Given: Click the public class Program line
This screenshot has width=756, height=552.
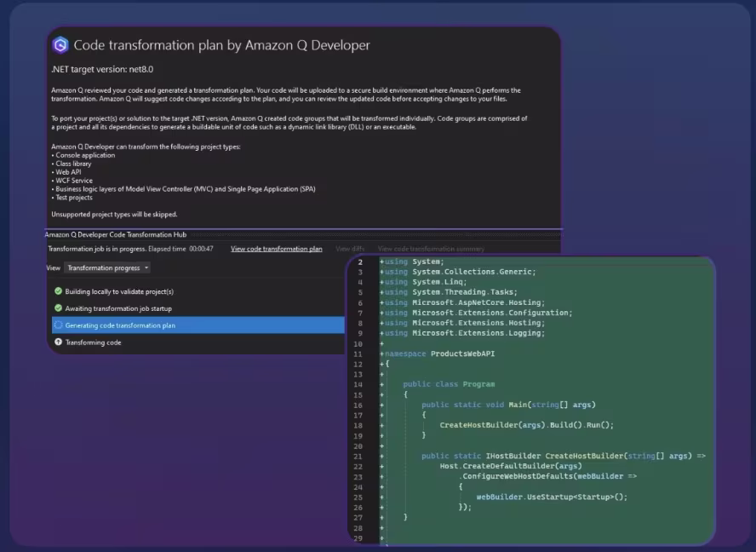Looking at the screenshot, I should pyautogui.click(x=449, y=384).
